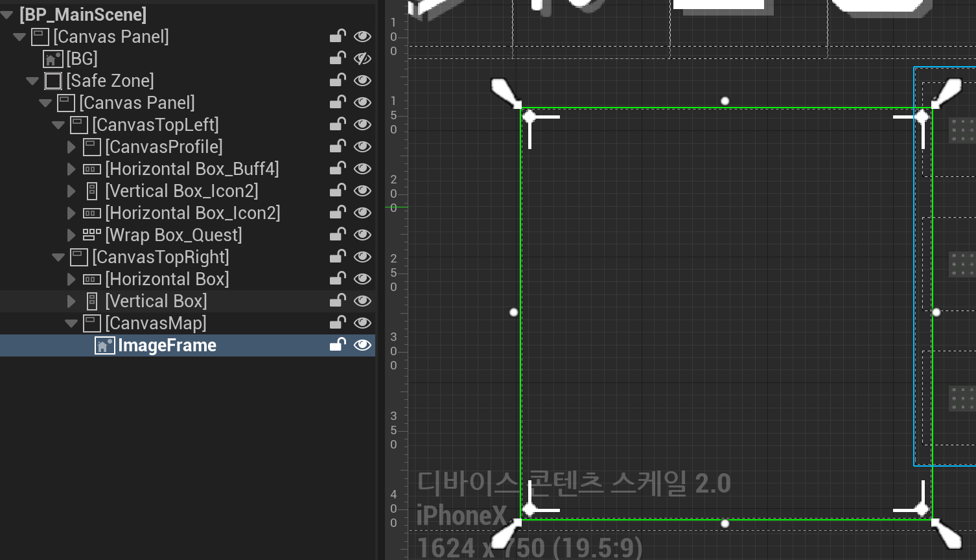This screenshot has width=976, height=560.
Task: Show the hidden BG image widget
Action: (x=362, y=58)
